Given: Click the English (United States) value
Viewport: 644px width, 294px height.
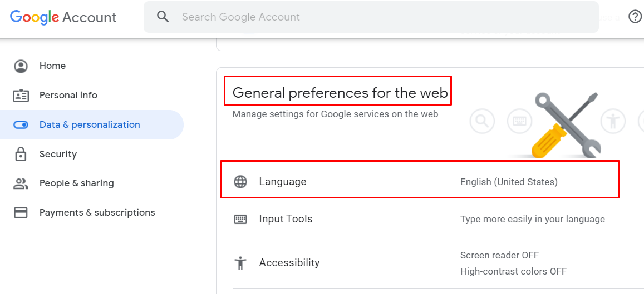Looking at the screenshot, I should [509, 182].
